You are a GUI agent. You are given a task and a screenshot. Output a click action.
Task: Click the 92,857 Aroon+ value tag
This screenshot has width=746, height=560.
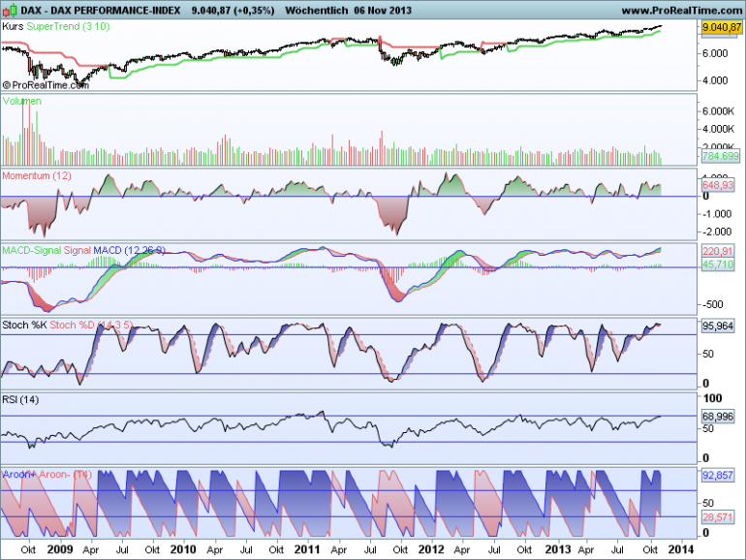pyautogui.click(x=718, y=475)
